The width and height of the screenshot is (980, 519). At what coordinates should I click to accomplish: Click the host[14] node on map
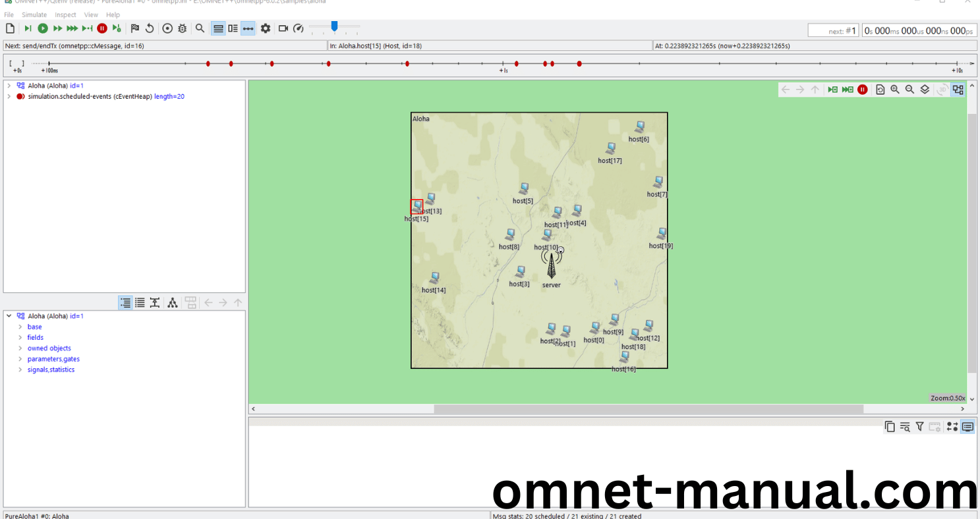point(434,278)
